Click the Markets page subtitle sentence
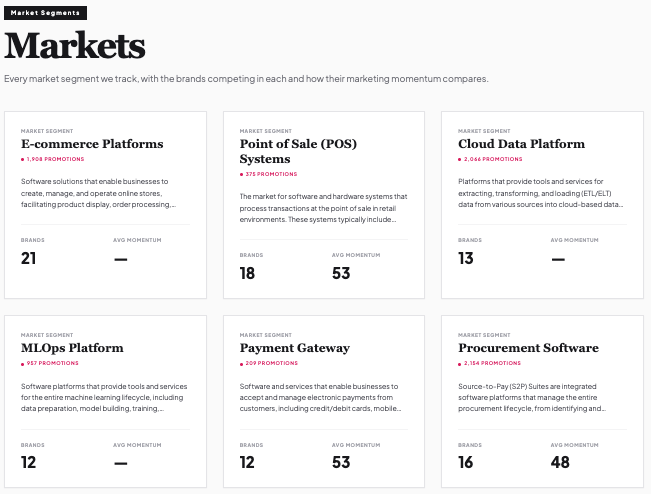 point(246,79)
